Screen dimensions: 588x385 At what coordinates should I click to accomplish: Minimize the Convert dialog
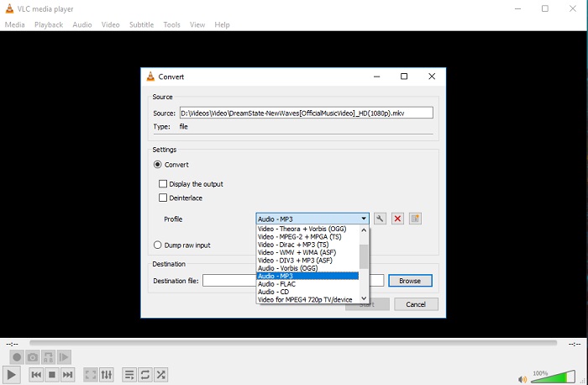click(x=377, y=76)
